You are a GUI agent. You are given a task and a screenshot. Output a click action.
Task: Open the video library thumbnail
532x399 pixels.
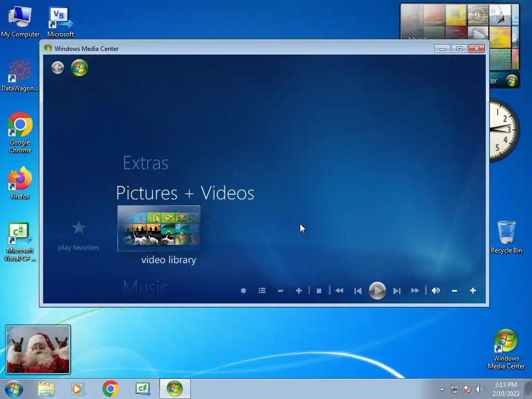[159, 229]
